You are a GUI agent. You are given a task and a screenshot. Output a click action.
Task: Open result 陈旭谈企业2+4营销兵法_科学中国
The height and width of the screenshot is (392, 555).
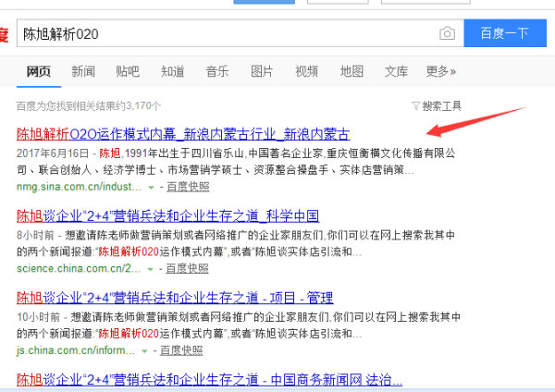tap(167, 215)
